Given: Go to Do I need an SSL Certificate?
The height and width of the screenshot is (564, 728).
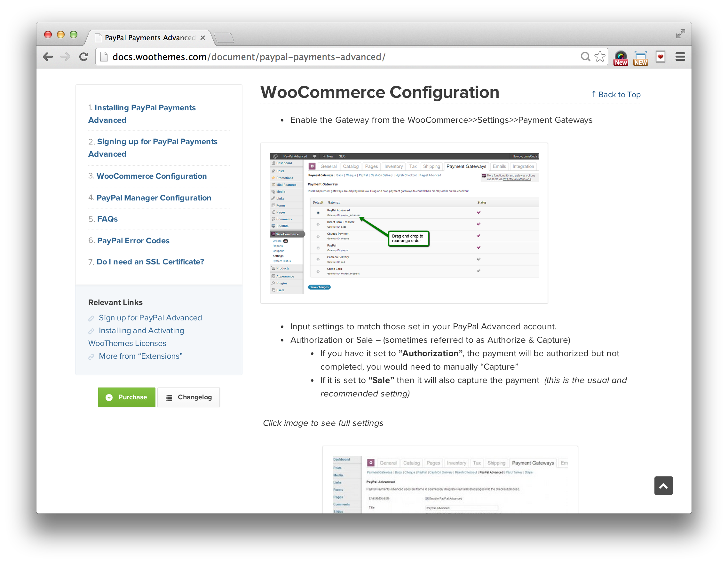Looking at the screenshot, I should (150, 262).
